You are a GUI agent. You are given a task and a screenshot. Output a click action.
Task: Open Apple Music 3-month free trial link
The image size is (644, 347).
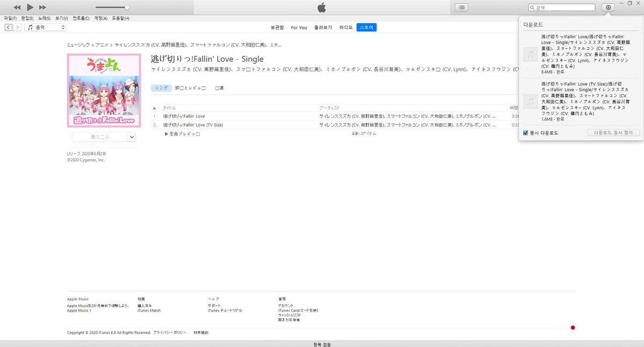point(98,306)
